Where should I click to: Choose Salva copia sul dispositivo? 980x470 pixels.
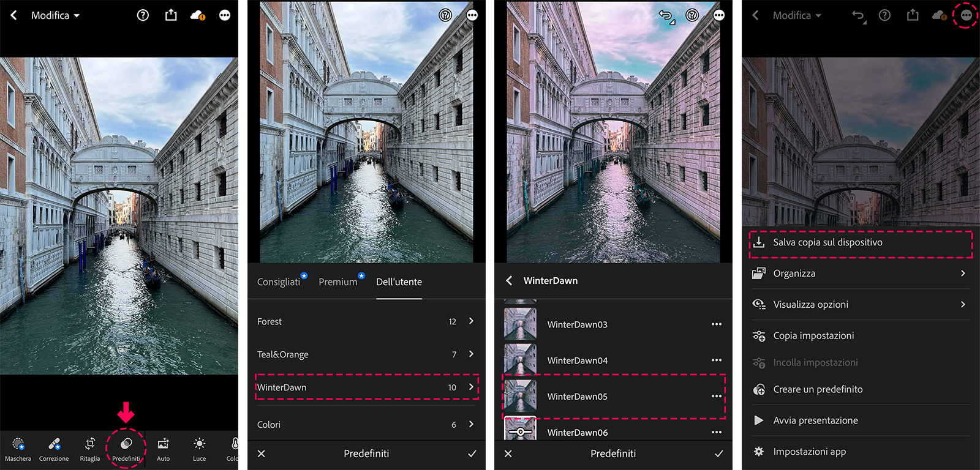coord(861,242)
